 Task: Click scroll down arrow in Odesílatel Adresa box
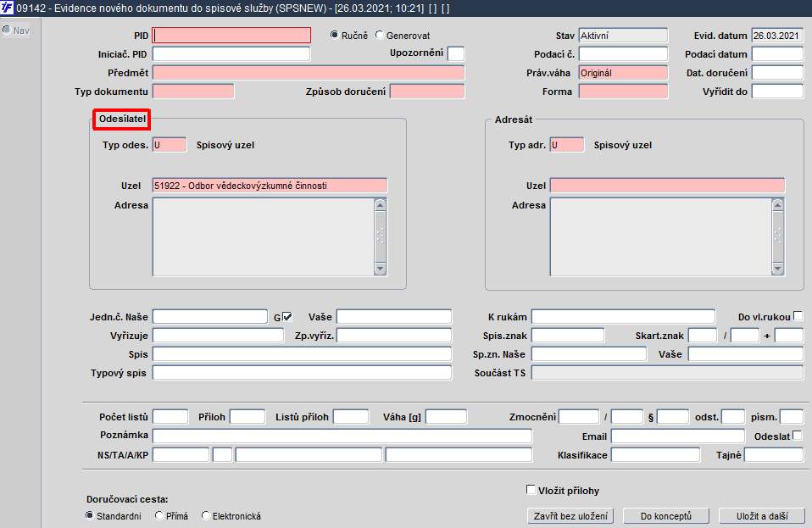coord(381,269)
